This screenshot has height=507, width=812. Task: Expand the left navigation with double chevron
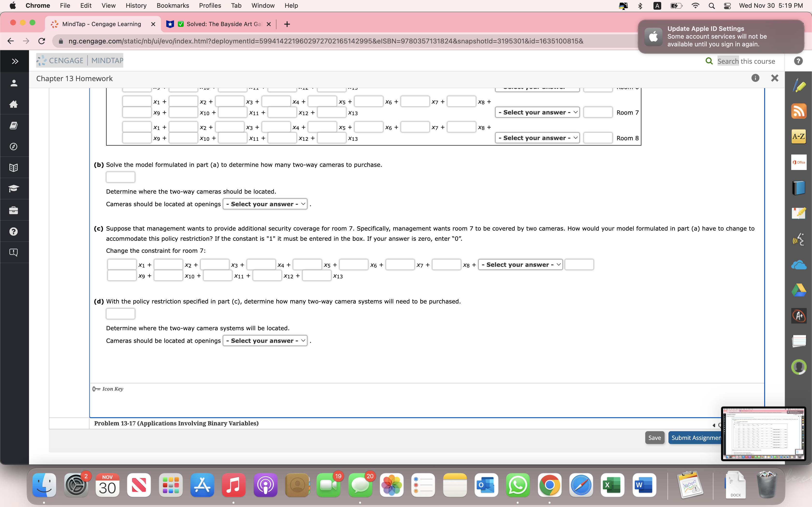coord(15,61)
